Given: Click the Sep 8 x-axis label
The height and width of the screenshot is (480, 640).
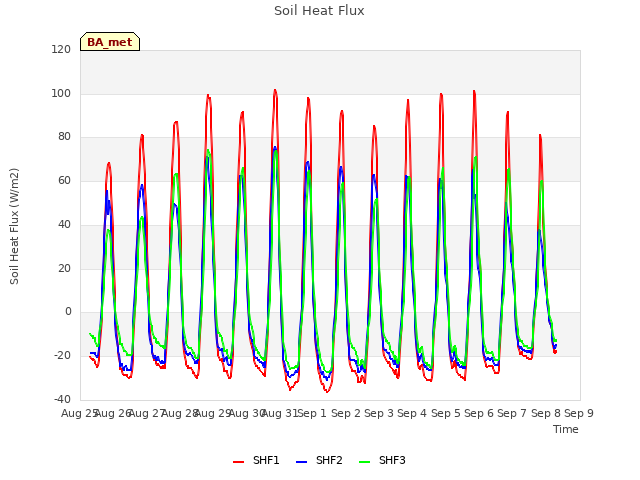Looking at the screenshot, I should (546, 413).
